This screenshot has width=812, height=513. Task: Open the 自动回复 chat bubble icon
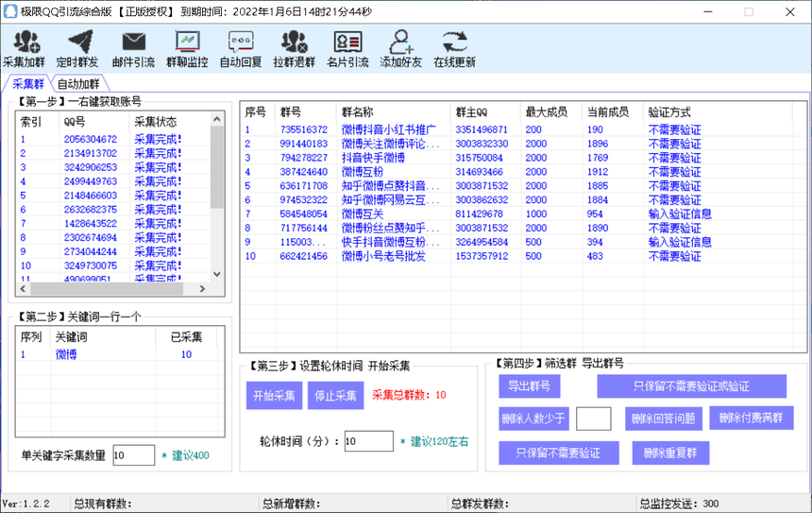(x=241, y=49)
